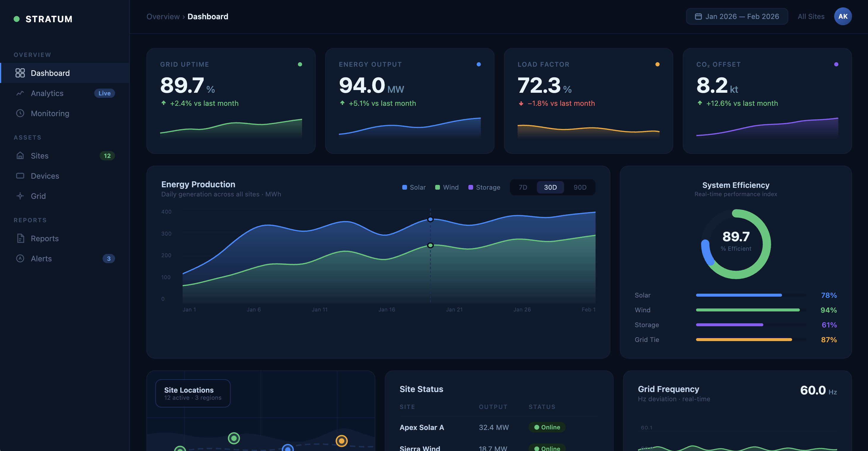Open the AK user avatar menu

coord(843,17)
